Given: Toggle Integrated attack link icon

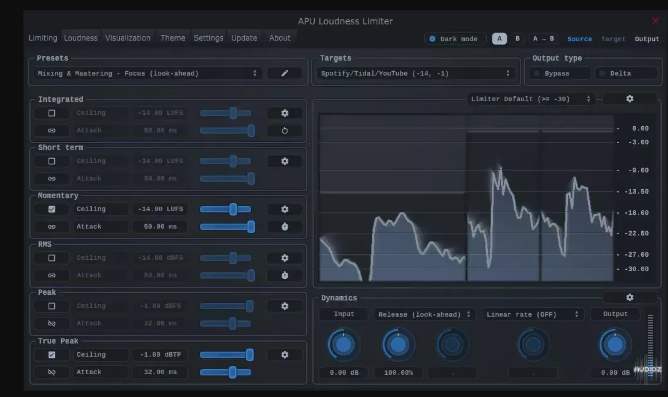Looking at the screenshot, I should tap(52, 130).
